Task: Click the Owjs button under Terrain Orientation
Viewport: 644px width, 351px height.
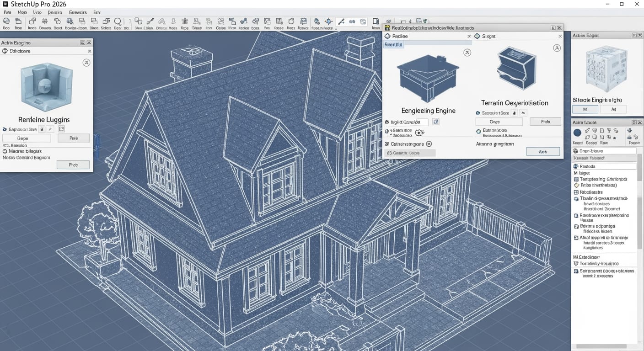Action: pos(499,122)
